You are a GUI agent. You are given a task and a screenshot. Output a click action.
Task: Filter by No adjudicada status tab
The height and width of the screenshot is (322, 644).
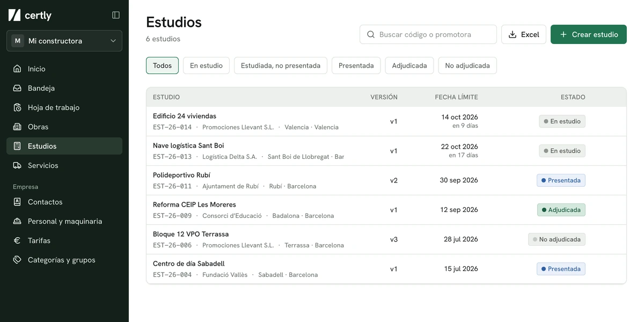click(x=467, y=65)
